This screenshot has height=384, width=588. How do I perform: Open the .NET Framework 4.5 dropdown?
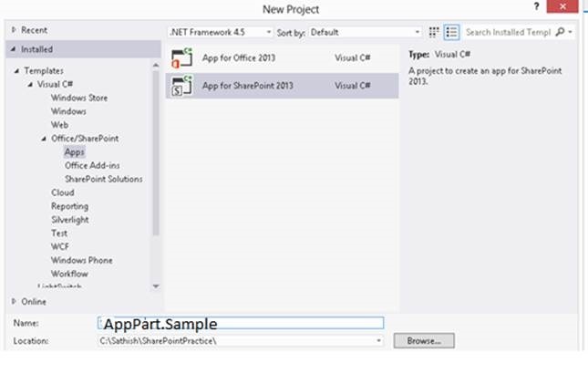(220, 32)
